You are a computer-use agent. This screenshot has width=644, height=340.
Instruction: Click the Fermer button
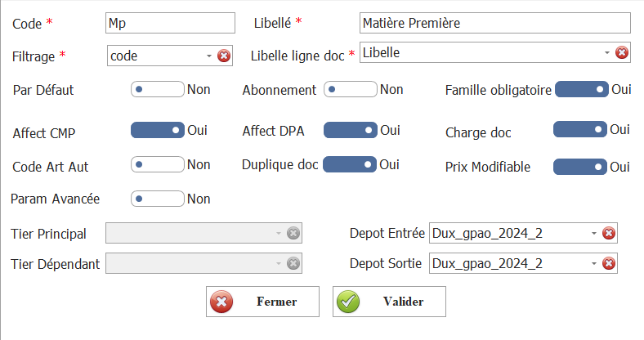coord(251,302)
